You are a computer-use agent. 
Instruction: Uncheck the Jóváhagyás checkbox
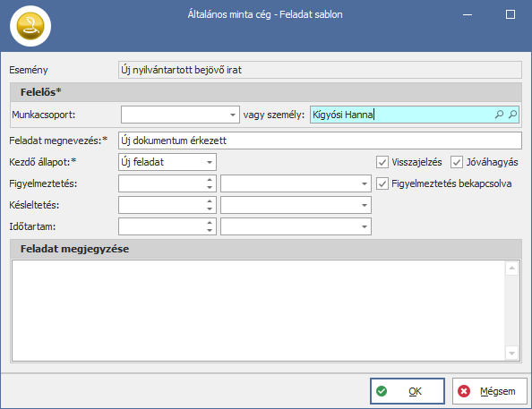[x=457, y=162]
